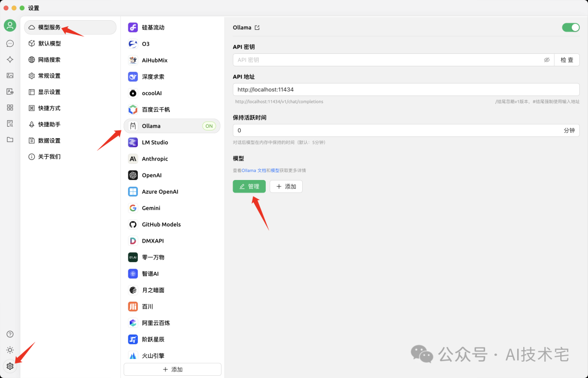
Task: Open the help question mark icon
Action: [10, 334]
